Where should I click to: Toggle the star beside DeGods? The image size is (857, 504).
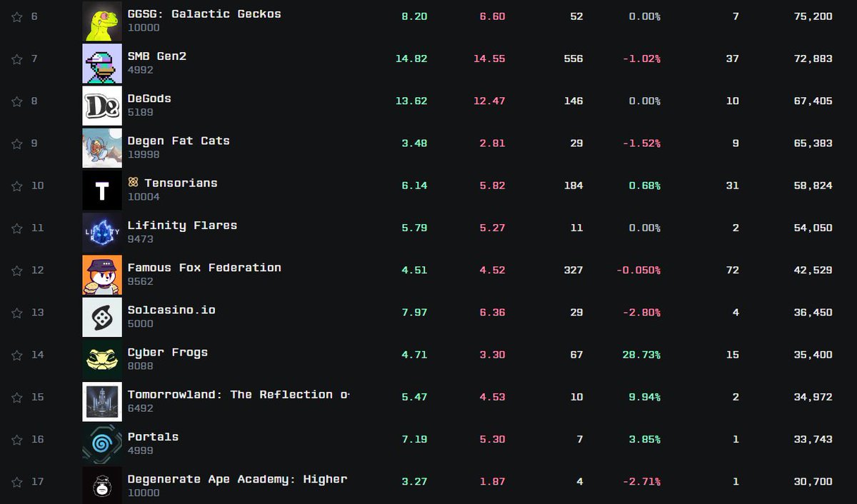pos(17,101)
